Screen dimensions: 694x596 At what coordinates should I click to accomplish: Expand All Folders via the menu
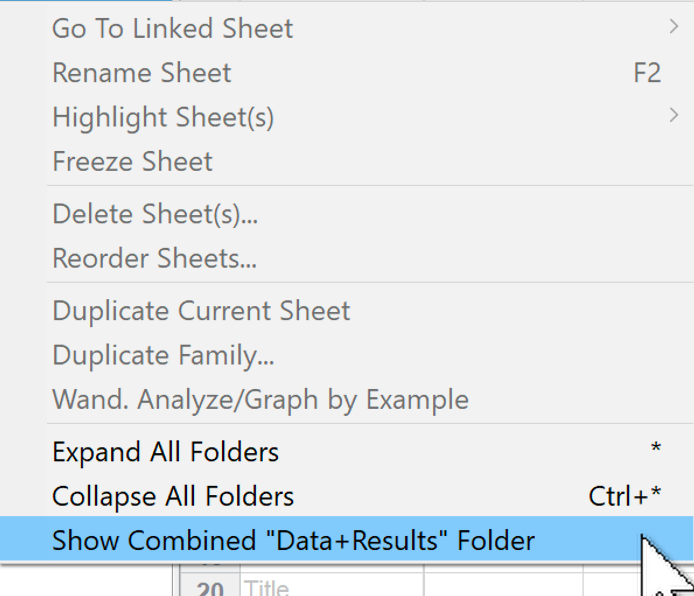(165, 452)
